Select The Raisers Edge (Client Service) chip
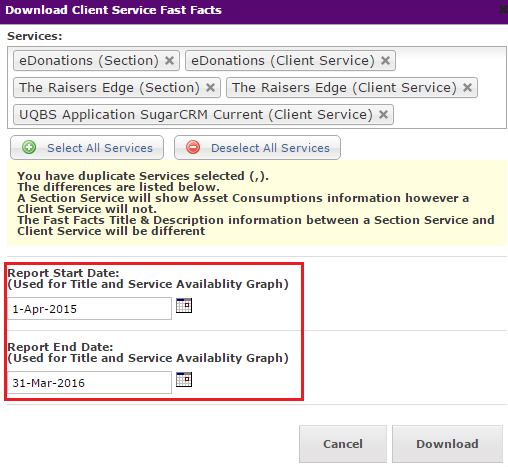 344,88
